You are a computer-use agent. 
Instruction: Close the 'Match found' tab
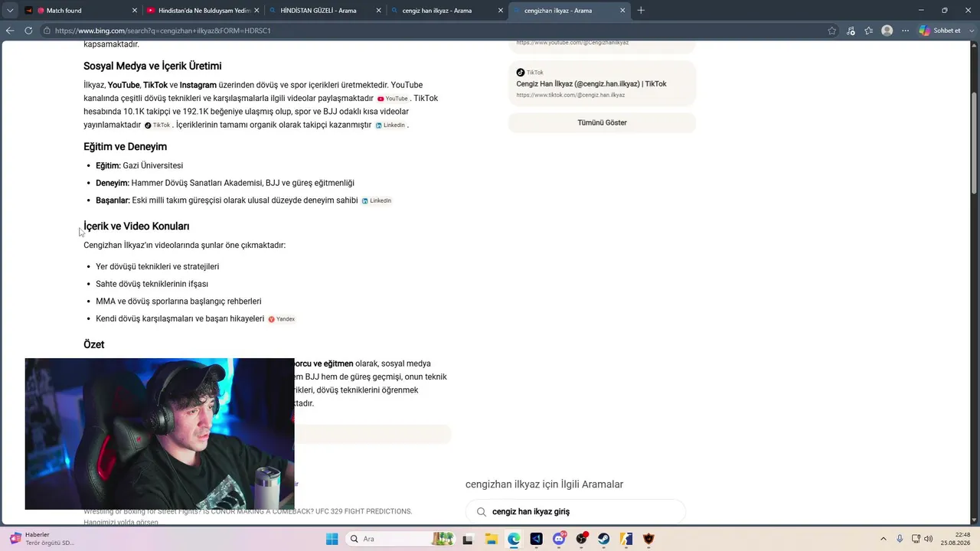click(135, 11)
